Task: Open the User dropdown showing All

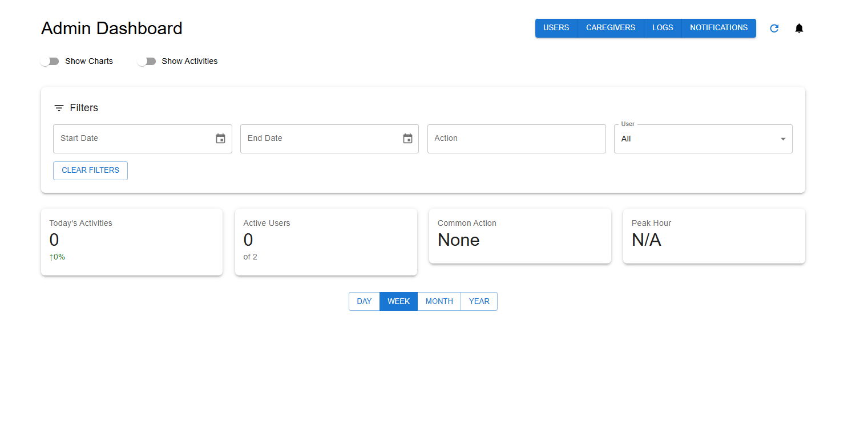Action: [702, 139]
